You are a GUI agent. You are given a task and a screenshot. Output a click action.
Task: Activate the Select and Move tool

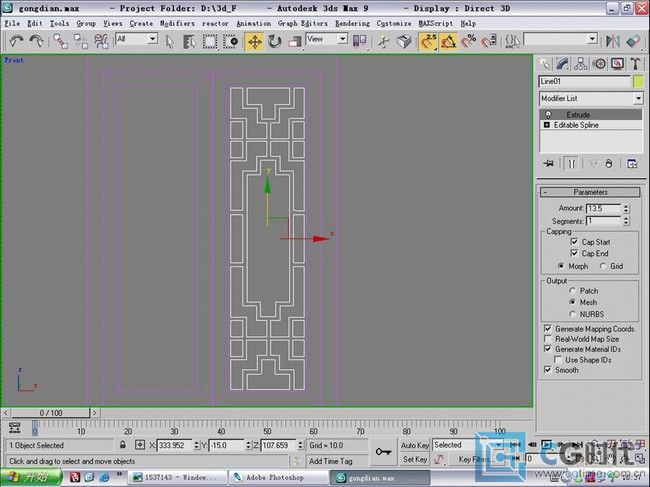point(255,41)
